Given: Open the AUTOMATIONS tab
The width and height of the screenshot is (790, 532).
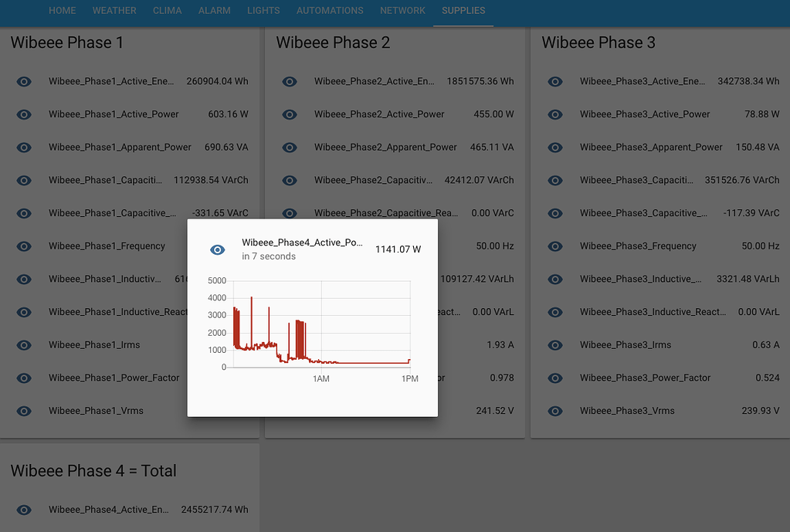Looking at the screenshot, I should click(330, 11).
